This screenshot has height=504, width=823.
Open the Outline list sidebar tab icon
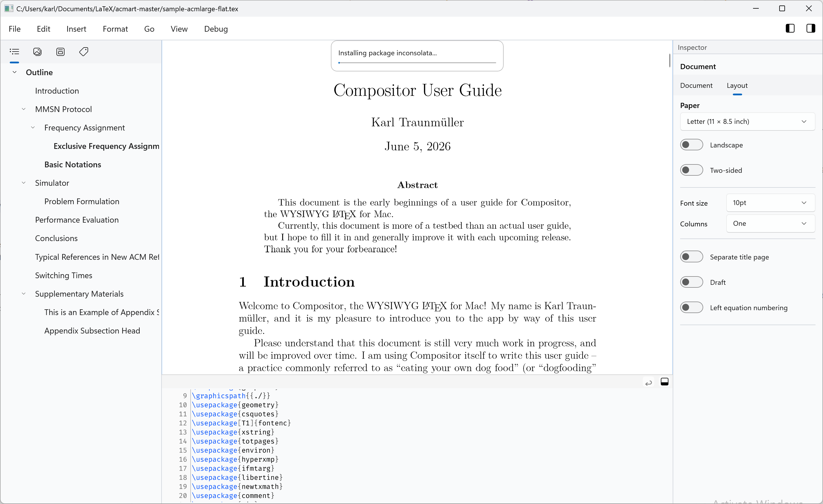pos(14,52)
